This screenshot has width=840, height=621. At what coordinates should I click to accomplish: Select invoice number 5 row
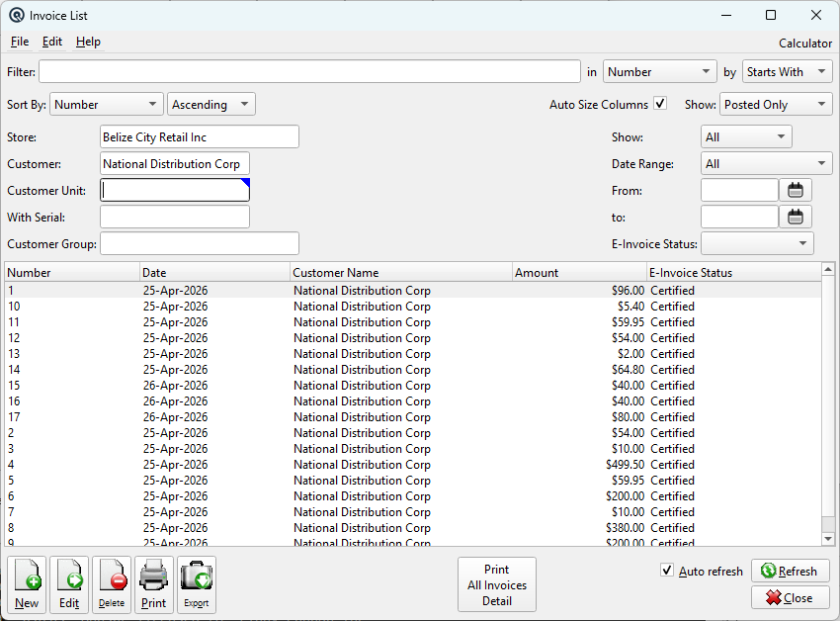(412, 480)
